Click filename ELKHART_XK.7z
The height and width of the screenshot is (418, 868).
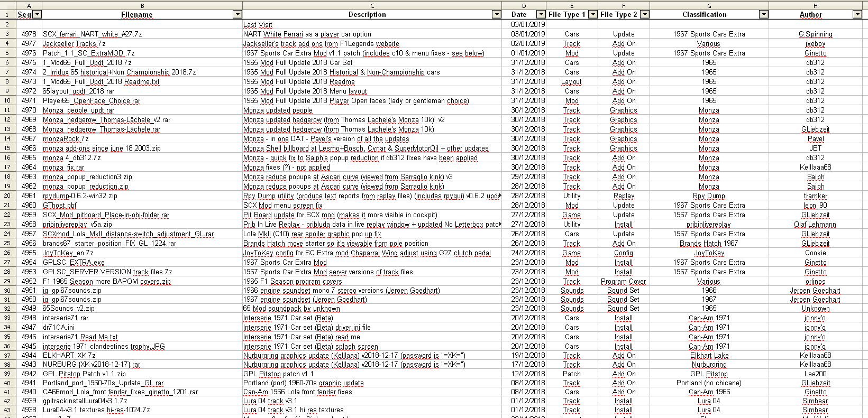(69, 355)
